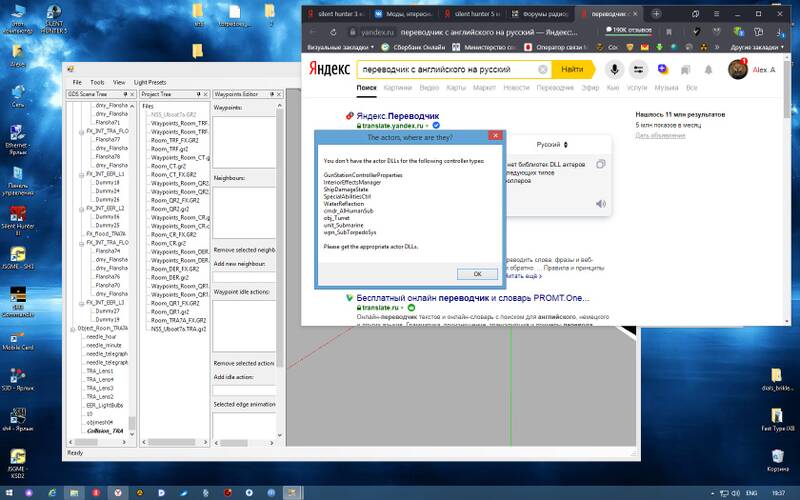Select Flansha71 in the scene tree
This screenshot has height=500, width=800.
point(107,122)
